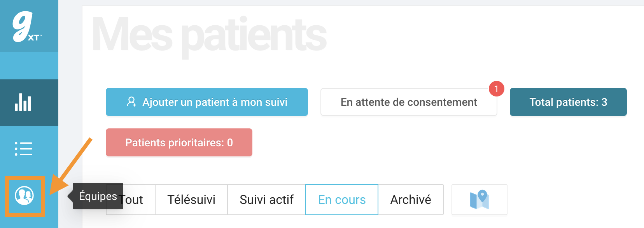Screen dimensions: 644x228
Task: Filter by Patients prioritaires: 0
Action: pos(179,142)
